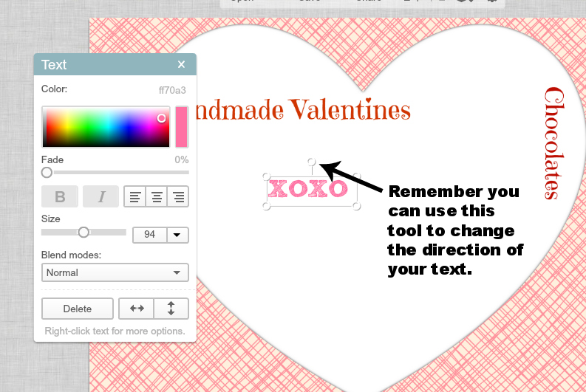Screen dimensions: 586x392
Task: Toggle italic formatting in the Text panel
Action: [100, 196]
